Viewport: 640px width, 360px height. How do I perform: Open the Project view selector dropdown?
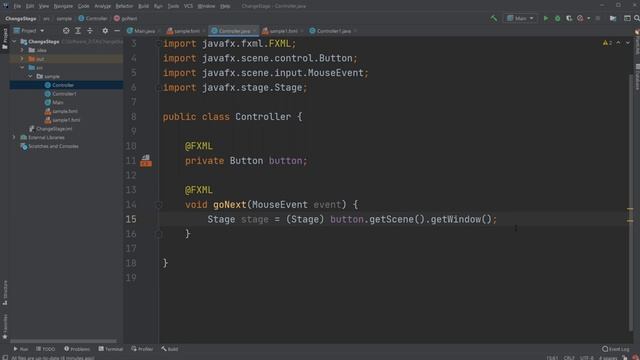tap(29, 31)
